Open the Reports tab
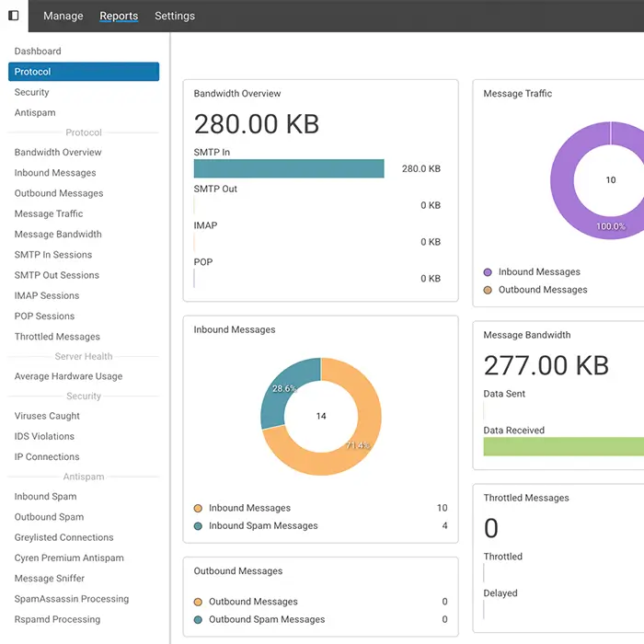This screenshot has width=644, height=644. [x=119, y=16]
